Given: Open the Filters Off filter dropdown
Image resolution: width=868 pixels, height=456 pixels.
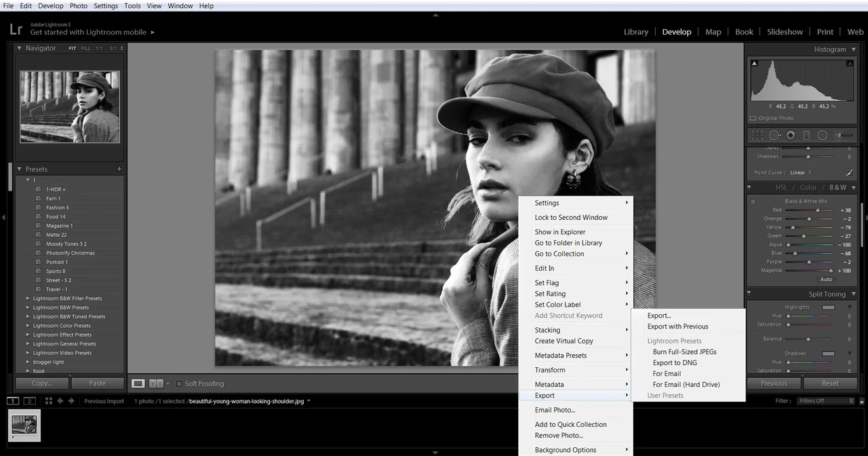Looking at the screenshot, I should pyautogui.click(x=826, y=401).
